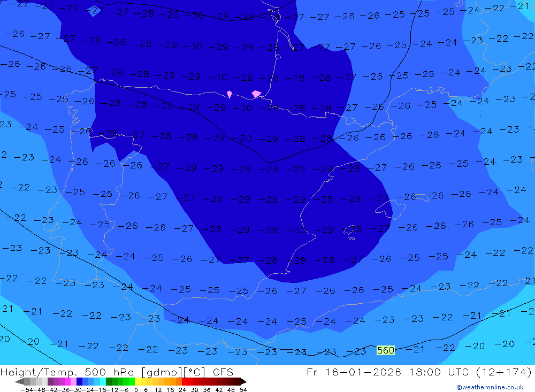The image size is (535, 392).
Task: Click the (12+174) forecast offset text
Action: tap(503, 372)
